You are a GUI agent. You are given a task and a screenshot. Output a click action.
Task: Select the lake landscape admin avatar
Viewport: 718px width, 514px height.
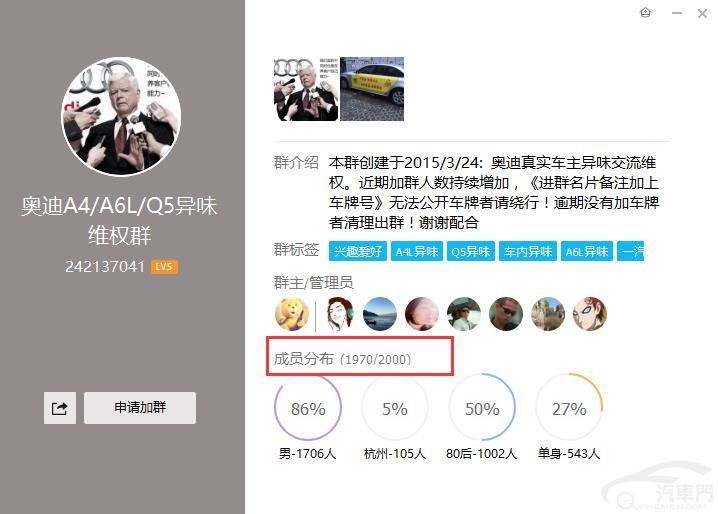tap(380, 314)
